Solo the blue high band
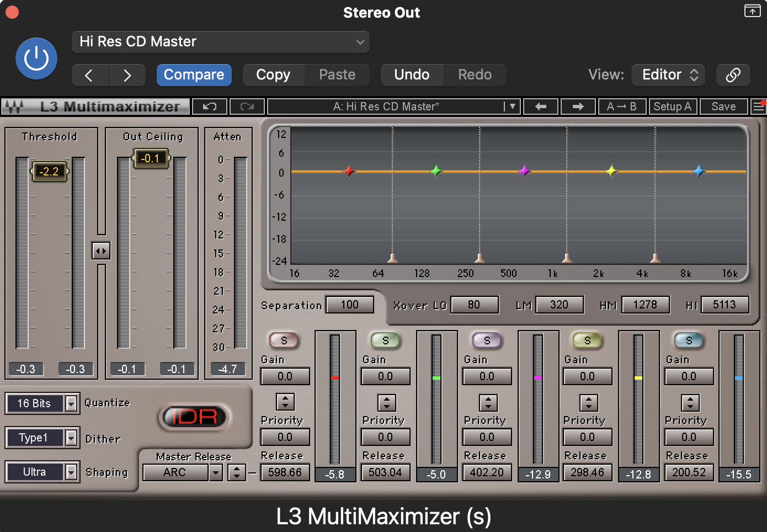This screenshot has width=767, height=532. pyautogui.click(x=689, y=341)
